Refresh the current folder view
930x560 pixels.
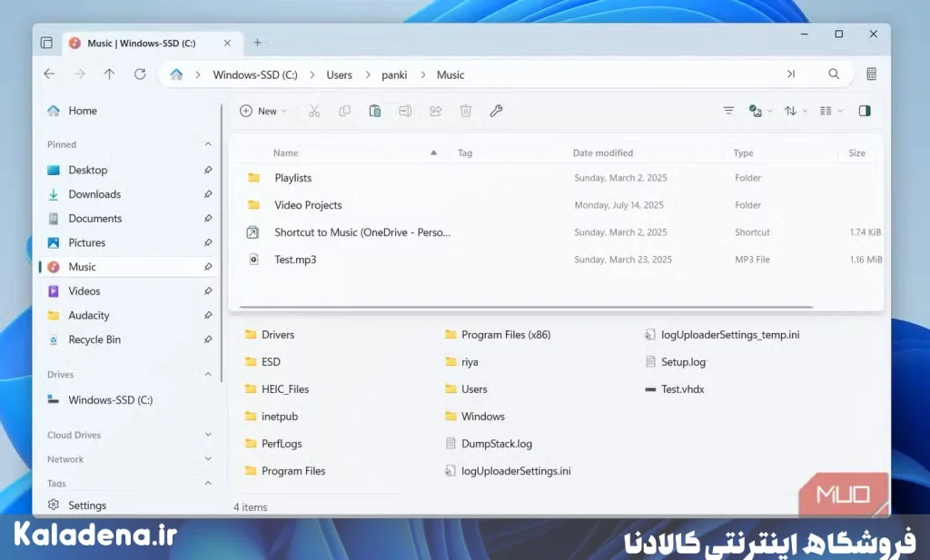pyautogui.click(x=140, y=74)
